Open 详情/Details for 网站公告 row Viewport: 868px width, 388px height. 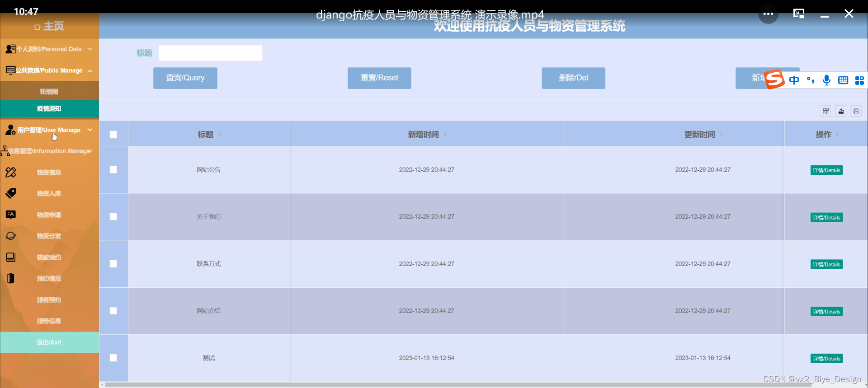point(826,170)
